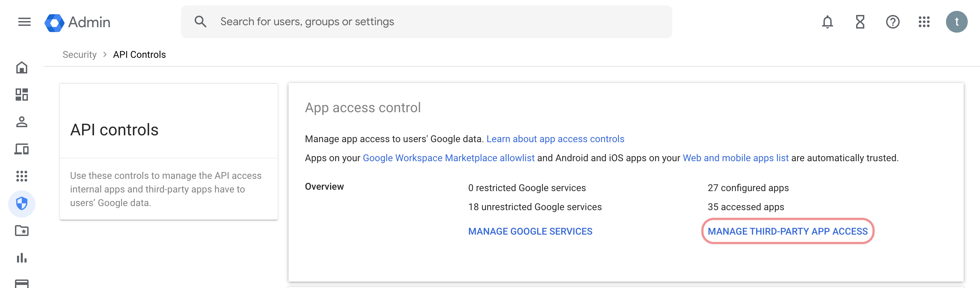Viewport: 980px width, 288px height.
Task: Open the Google apps grid
Action: (x=924, y=22)
